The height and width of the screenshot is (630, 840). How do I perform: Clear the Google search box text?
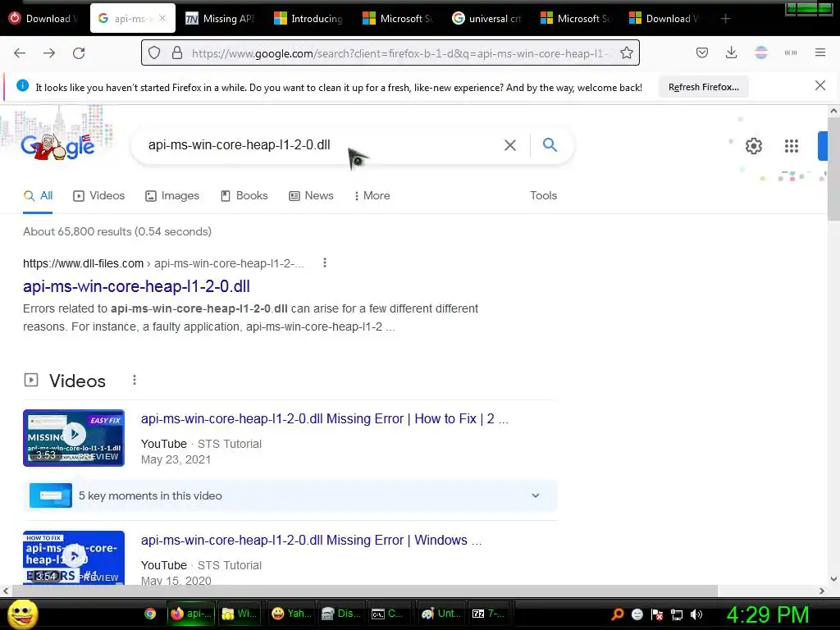tap(510, 144)
